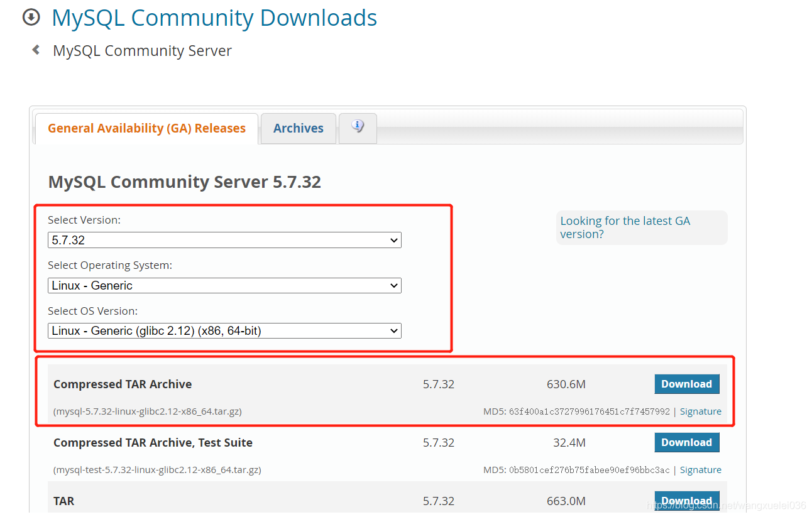Click the Select OS Version label

point(92,311)
